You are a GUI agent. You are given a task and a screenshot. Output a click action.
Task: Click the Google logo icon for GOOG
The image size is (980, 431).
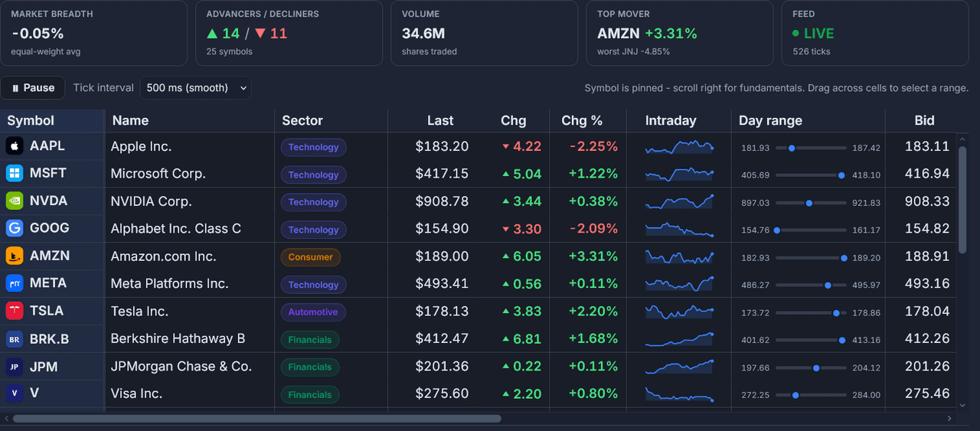click(x=15, y=228)
